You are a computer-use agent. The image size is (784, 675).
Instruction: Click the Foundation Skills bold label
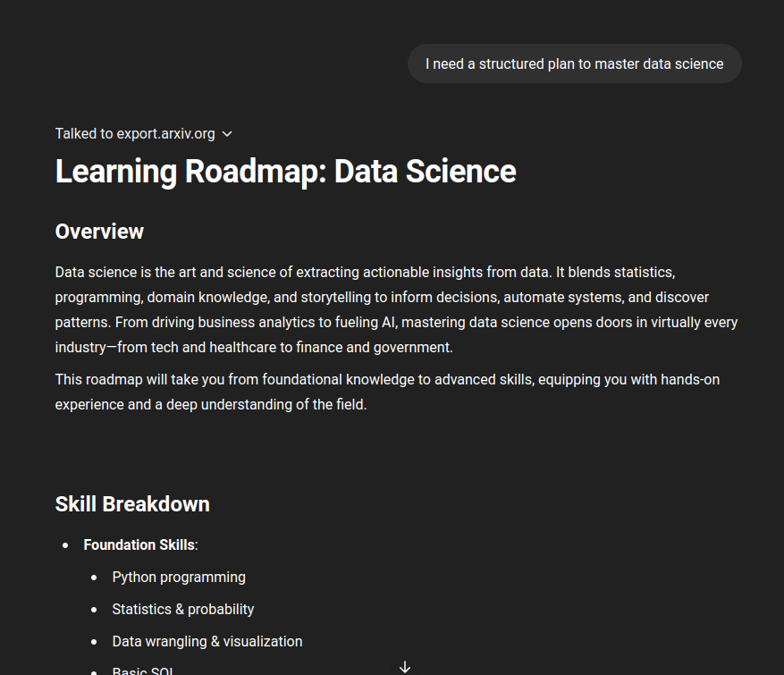139,544
